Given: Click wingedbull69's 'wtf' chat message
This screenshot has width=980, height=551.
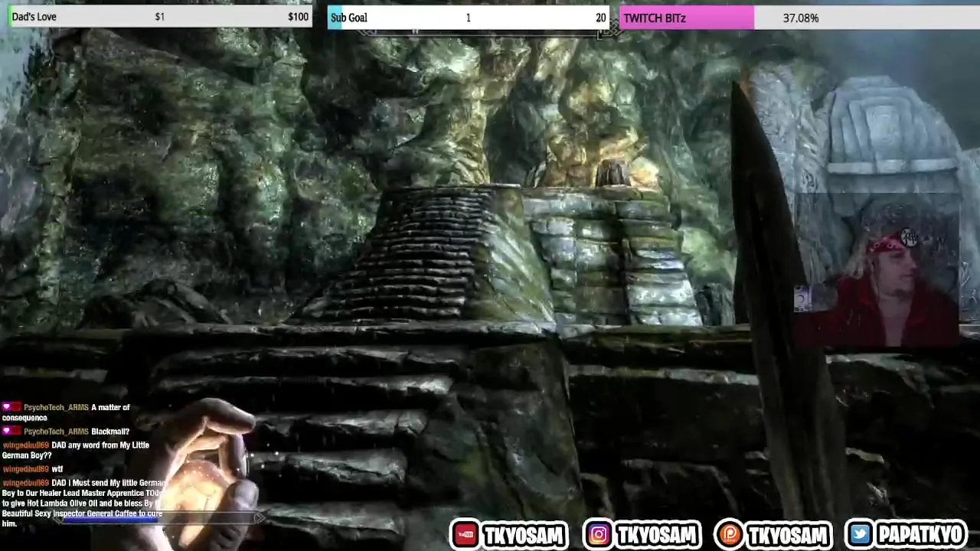Looking at the screenshot, I should click(x=57, y=469).
